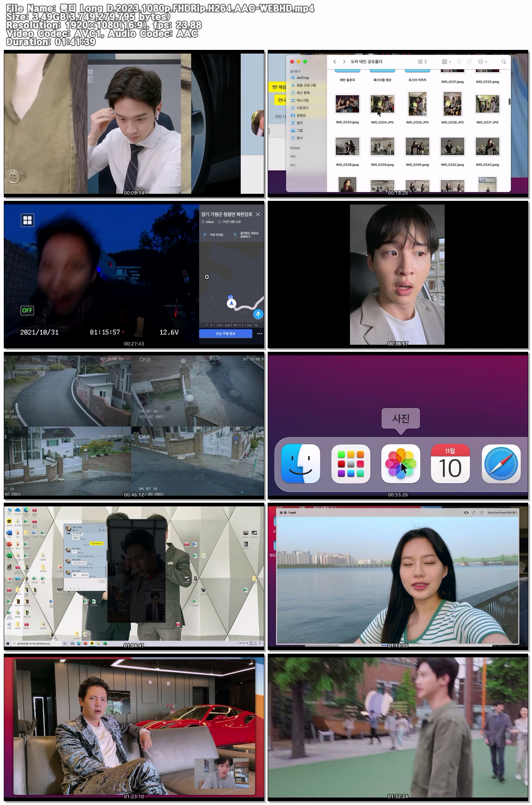
Task: Click QuickTime Player로 열기 button
Action: click(502, 512)
